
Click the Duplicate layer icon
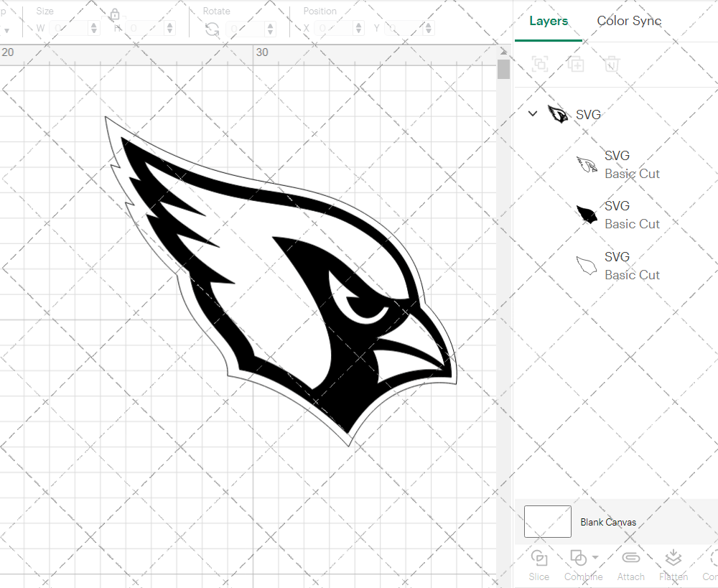(576, 64)
